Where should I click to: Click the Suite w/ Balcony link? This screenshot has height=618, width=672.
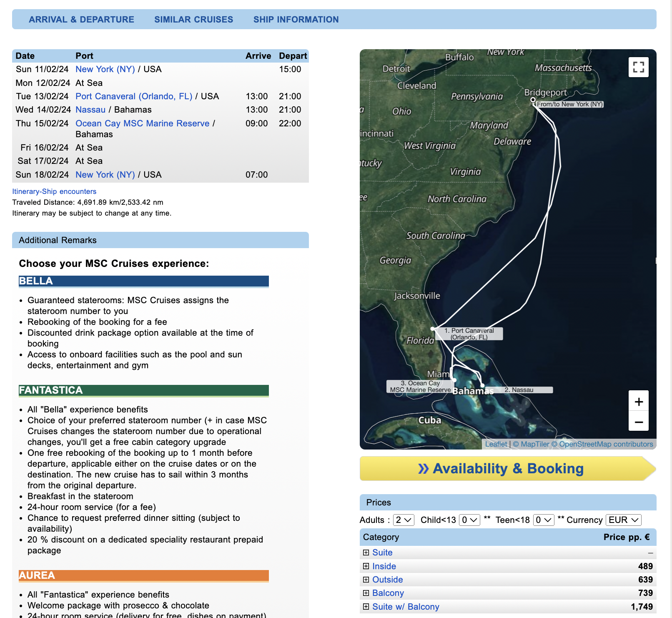tap(406, 607)
